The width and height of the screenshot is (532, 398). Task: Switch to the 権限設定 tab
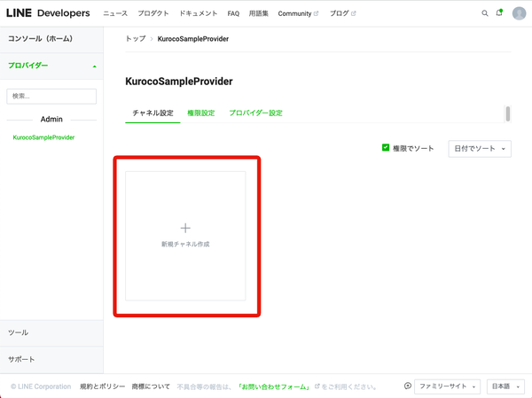point(201,113)
